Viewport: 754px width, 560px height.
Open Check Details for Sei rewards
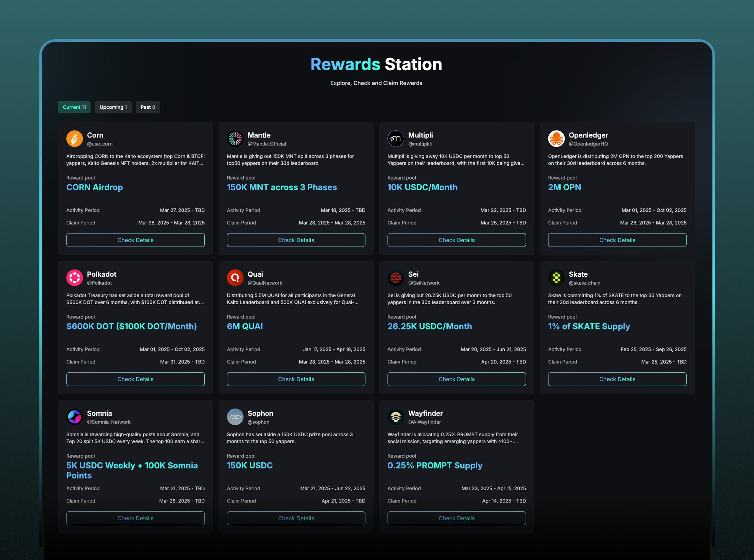coord(457,379)
